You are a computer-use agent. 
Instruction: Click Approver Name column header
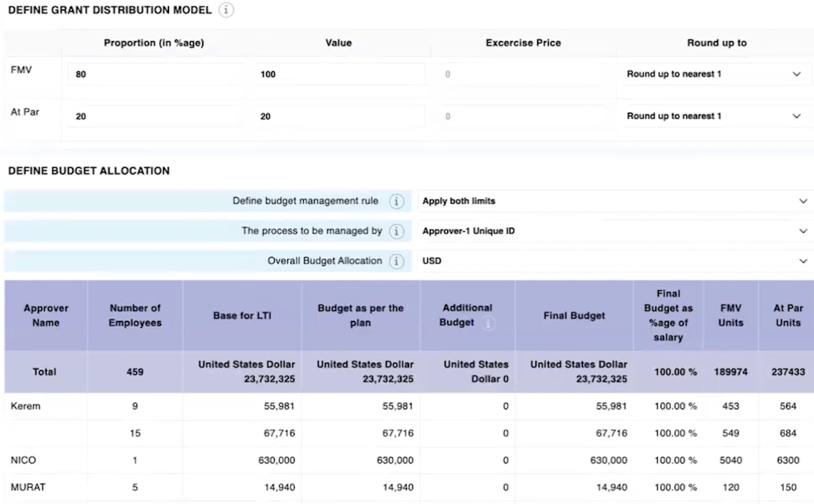tap(46, 315)
